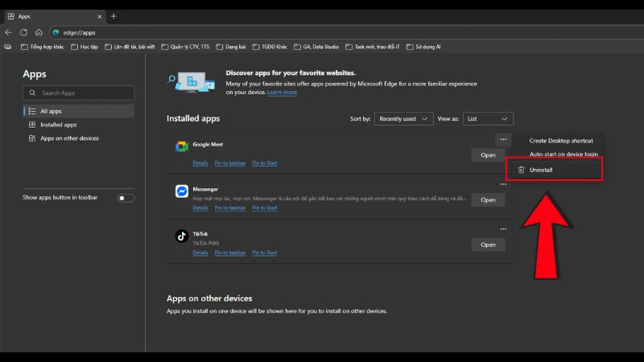Open the TikTok app
Screen dimensions: 644x362
[x=488, y=245]
